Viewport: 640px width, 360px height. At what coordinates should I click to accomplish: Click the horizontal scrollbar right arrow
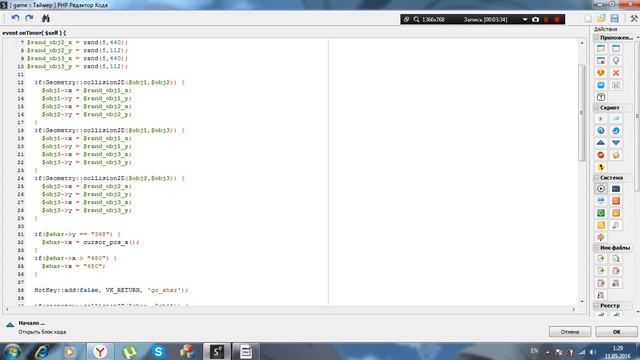click(x=573, y=309)
